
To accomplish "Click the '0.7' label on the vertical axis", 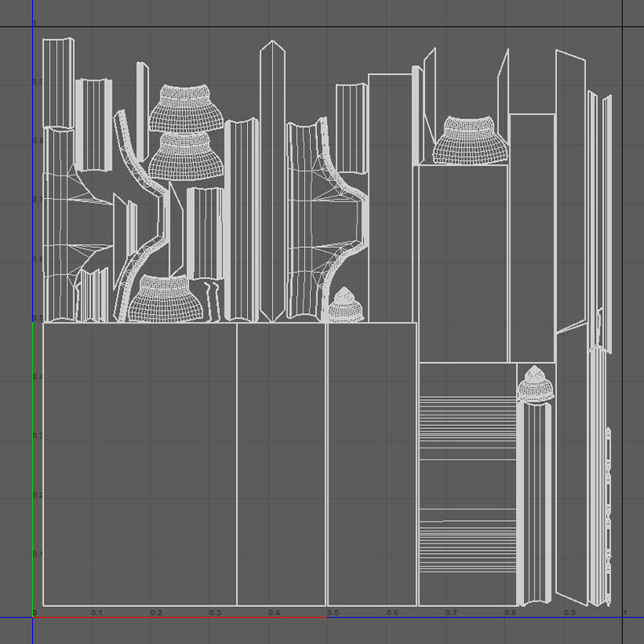I will point(38,200).
